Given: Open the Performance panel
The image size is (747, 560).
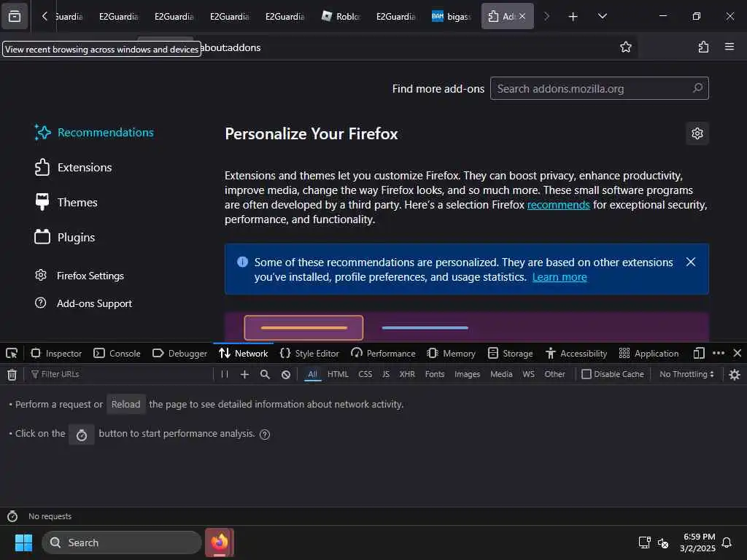Looking at the screenshot, I should (x=383, y=354).
